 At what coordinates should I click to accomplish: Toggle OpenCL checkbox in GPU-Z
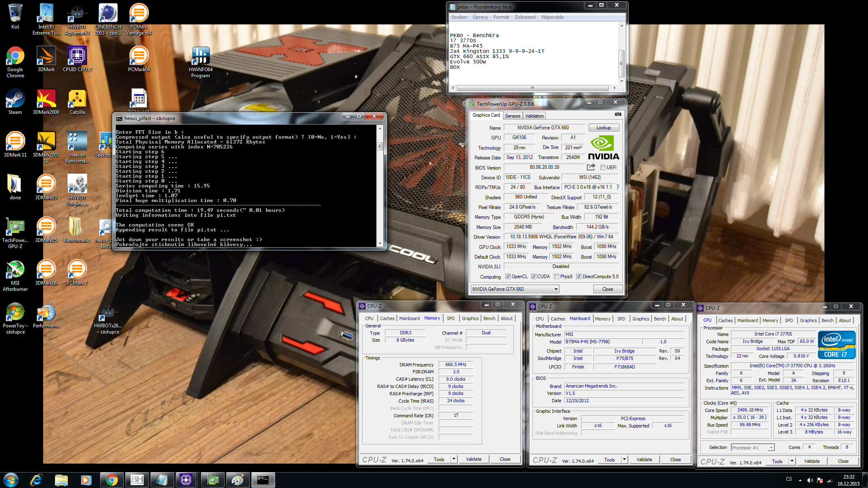click(508, 277)
